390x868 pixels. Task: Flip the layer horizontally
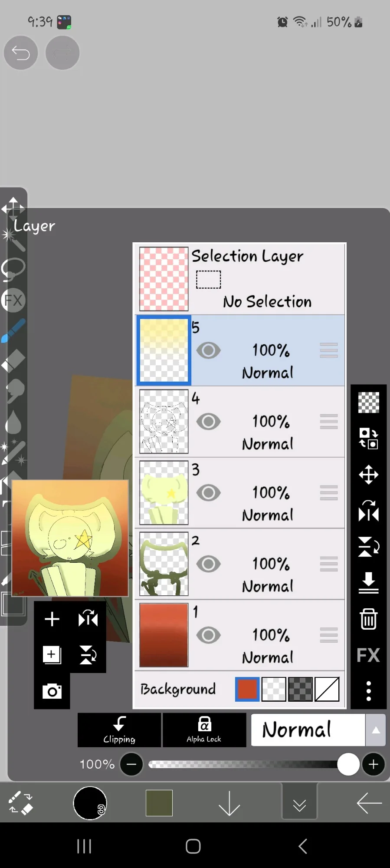tap(368, 511)
